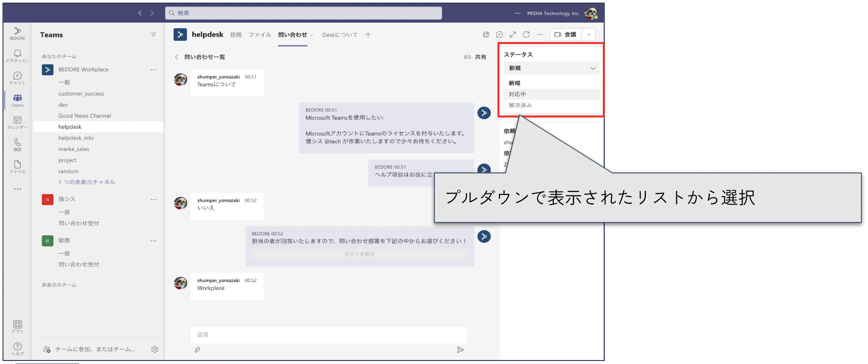Open the profile avatar at top right

[x=591, y=13]
